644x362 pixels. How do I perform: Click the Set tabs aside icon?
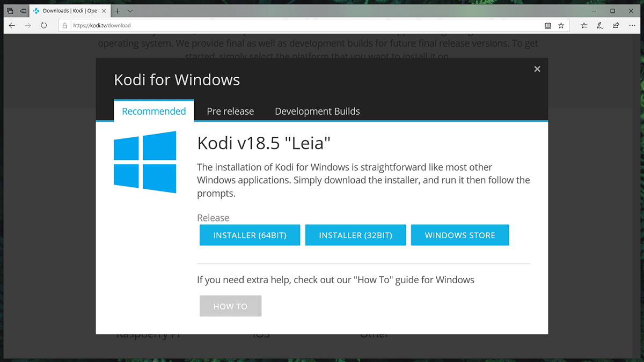click(x=9, y=10)
